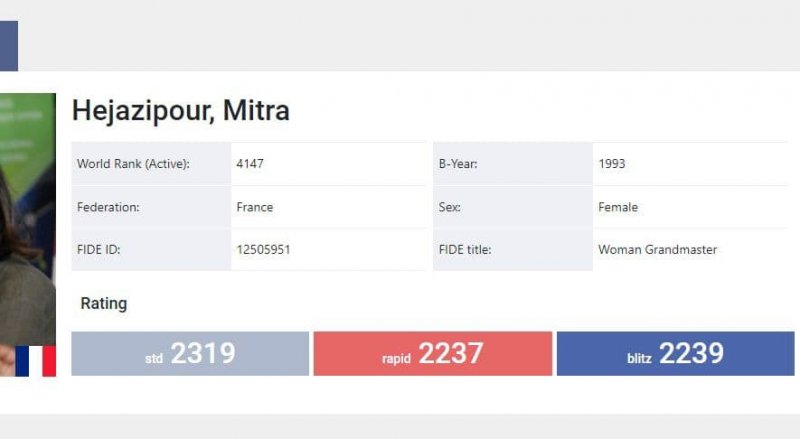
Task: Click the FIDE ID number 12505951
Action: [x=263, y=250]
